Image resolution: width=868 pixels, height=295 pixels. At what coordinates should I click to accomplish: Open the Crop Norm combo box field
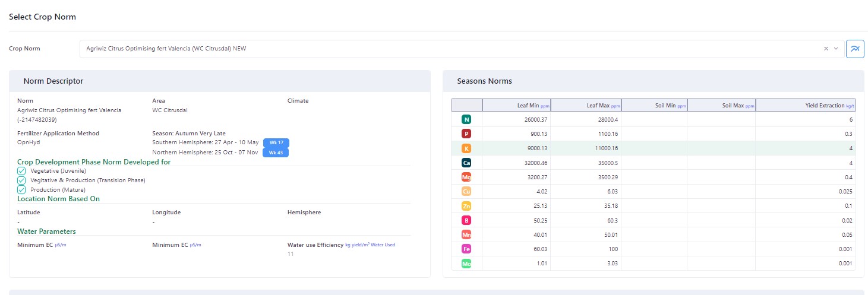click(462, 49)
